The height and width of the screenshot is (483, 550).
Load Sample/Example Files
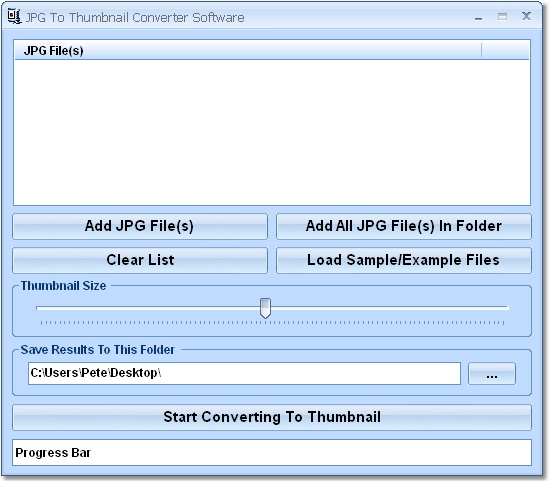pos(404,260)
